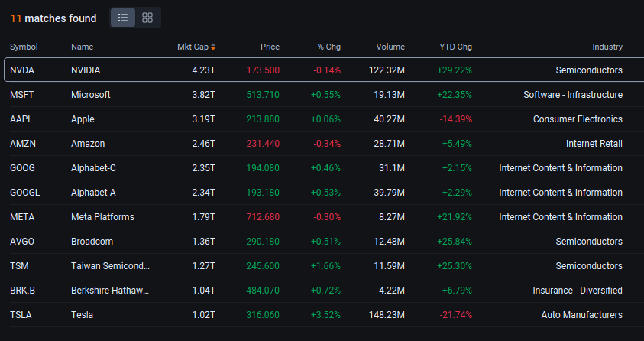Switch to list view layout
This screenshot has width=644, height=341.
click(x=123, y=18)
